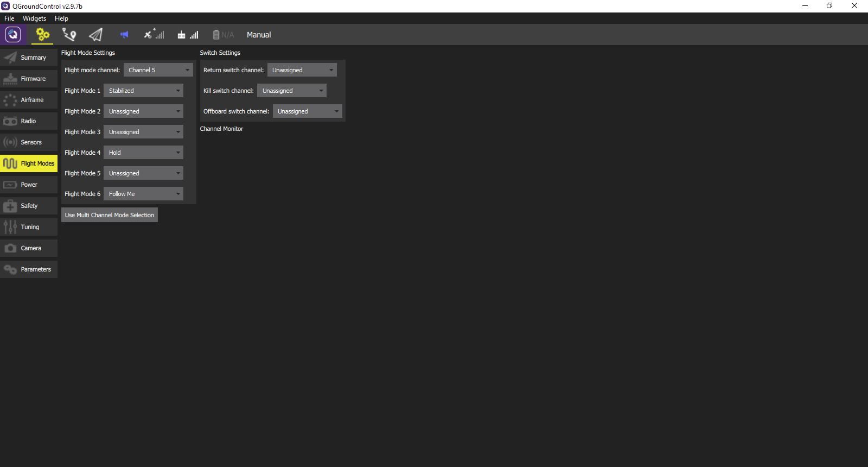Click the megaphone messages icon
The height and width of the screenshot is (467, 868).
coord(124,35)
